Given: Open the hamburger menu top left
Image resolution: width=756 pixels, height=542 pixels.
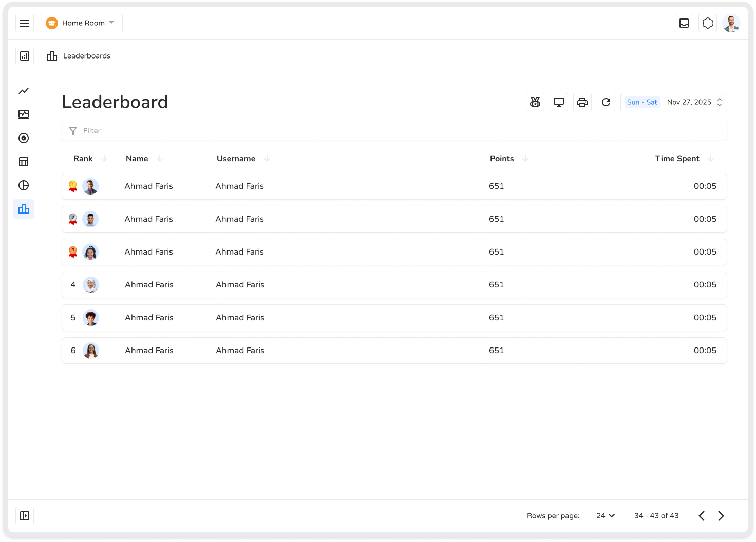Looking at the screenshot, I should (25, 23).
